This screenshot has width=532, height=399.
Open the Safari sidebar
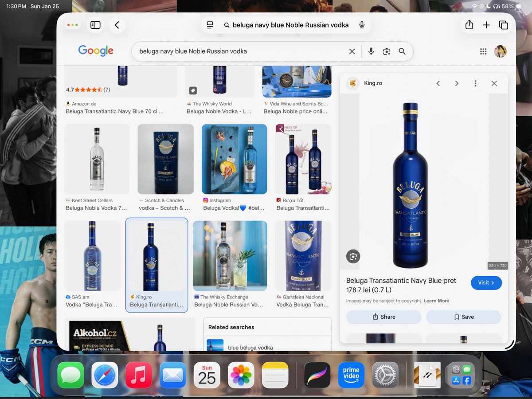click(x=95, y=25)
